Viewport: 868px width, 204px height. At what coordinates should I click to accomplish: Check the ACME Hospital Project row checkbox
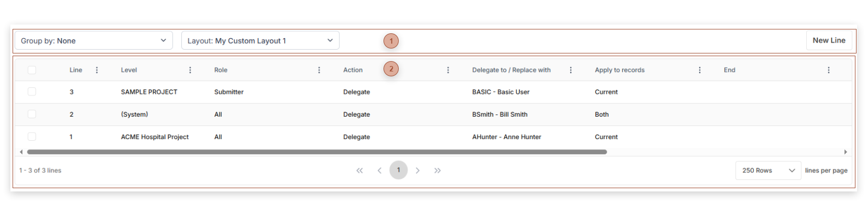click(32, 136)
